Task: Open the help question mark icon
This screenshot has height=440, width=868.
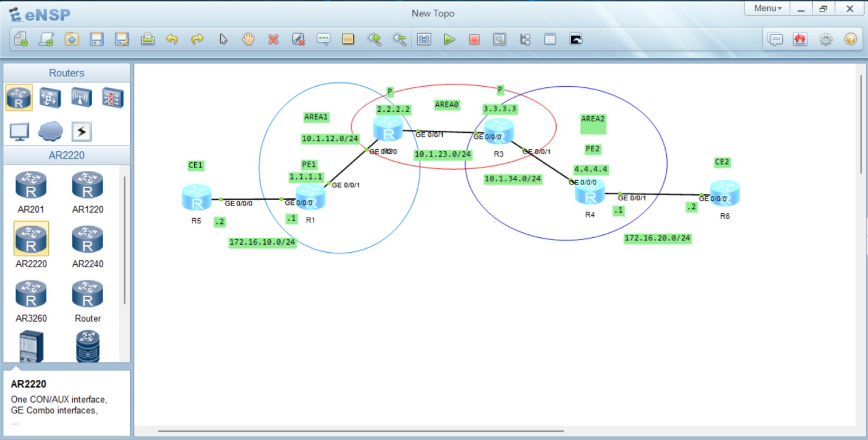Action: point(851,39)
